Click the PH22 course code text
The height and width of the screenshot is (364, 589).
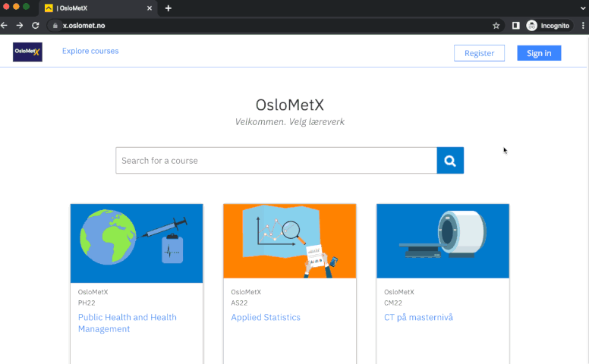point(87,303)
